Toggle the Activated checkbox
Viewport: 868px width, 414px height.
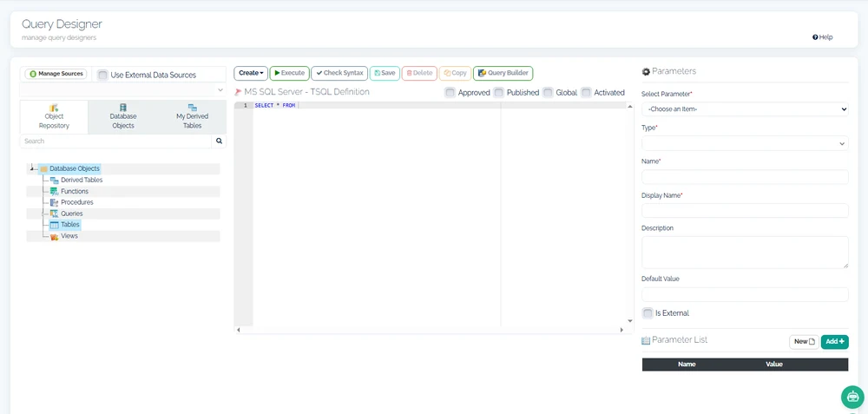pyautogui.click(x=586, y=92)
